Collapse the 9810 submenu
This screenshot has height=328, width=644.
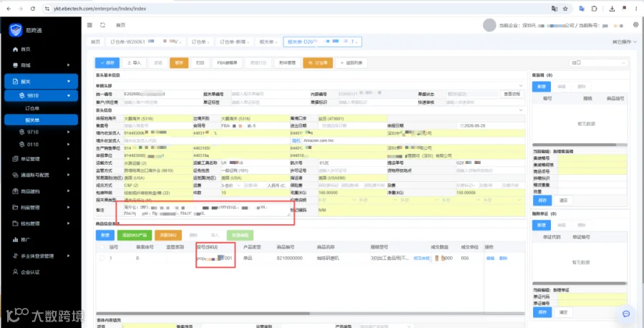click(x=41, y=96)
